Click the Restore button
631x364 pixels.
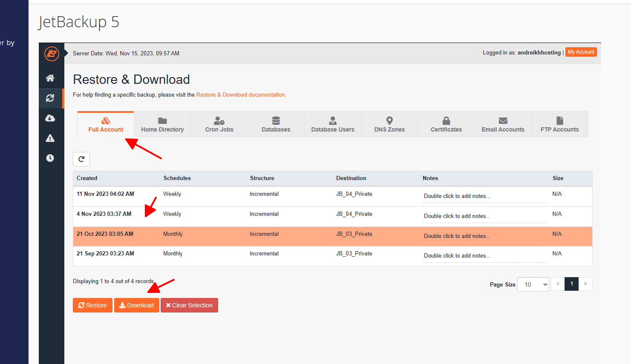92,305
